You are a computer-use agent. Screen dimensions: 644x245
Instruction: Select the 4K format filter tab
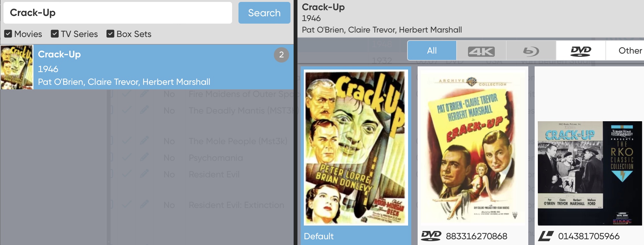coord(481,51)
